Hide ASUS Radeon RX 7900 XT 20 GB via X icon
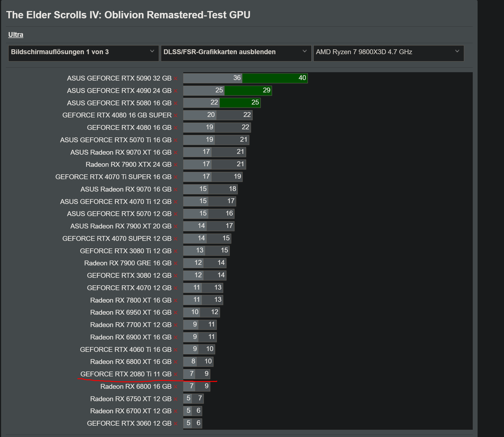This screenshot has width=504, height=437. [176, 227]
